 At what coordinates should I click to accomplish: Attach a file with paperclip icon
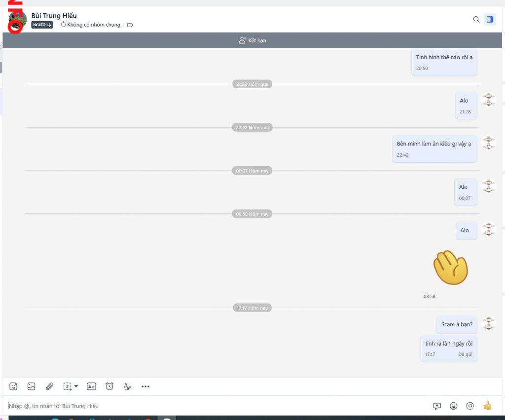pos(49,386)
